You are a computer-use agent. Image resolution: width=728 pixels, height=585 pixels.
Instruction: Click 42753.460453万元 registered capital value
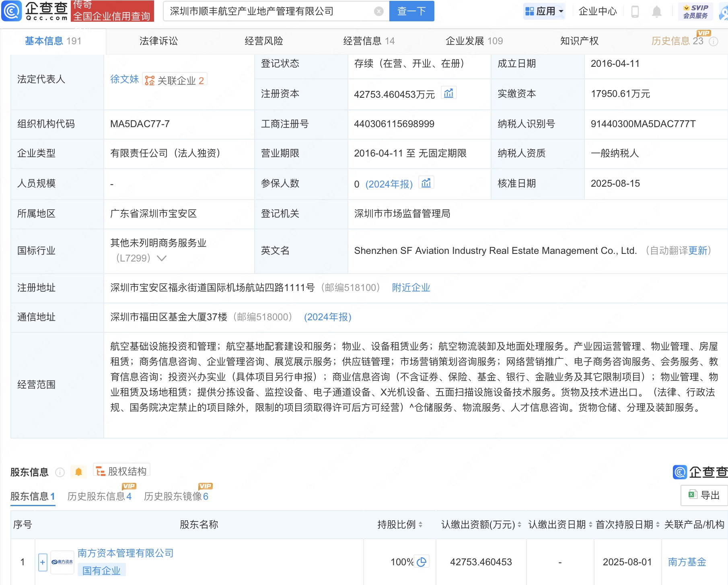point(395,95)
